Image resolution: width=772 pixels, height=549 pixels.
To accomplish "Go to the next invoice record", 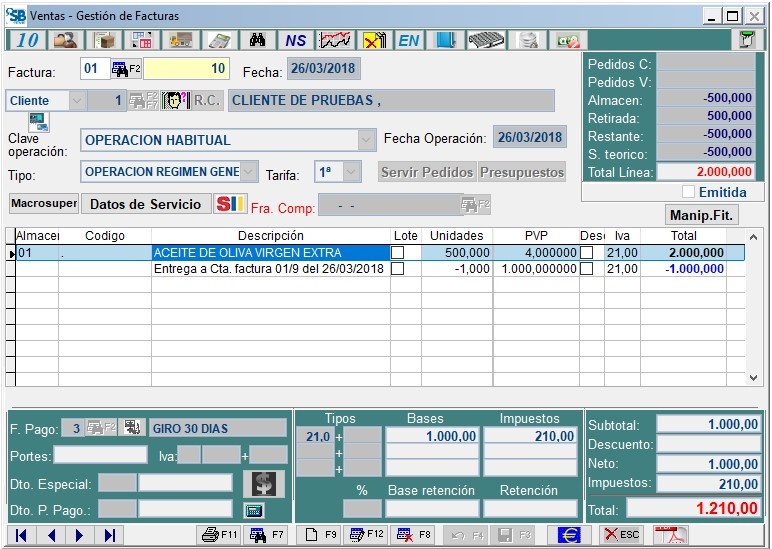I will pos(79,535).
